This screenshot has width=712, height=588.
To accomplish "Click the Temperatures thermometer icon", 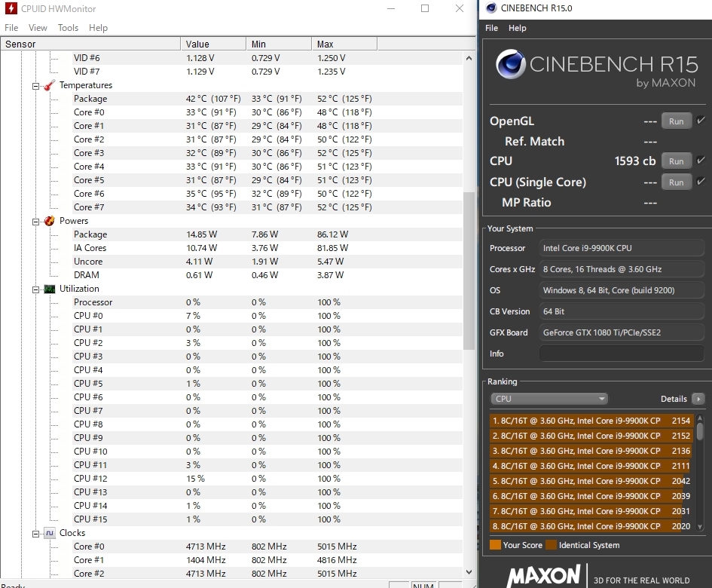I will (x=50, y=85).
